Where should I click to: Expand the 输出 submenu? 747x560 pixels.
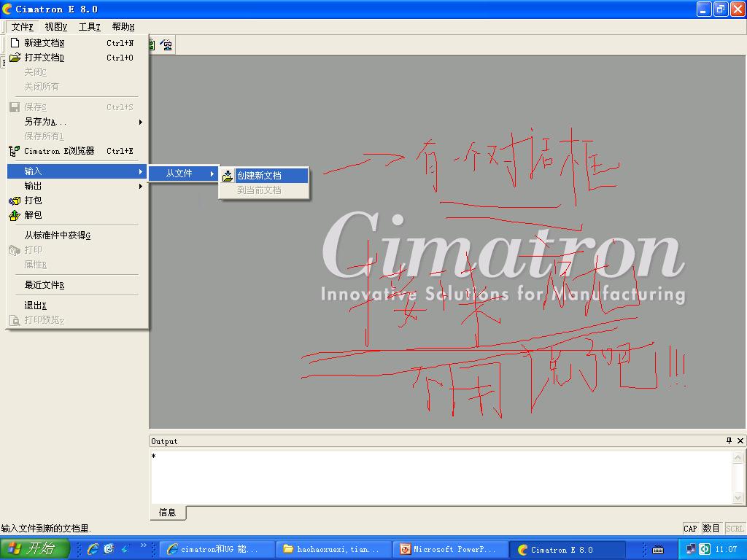coord(76,186)
